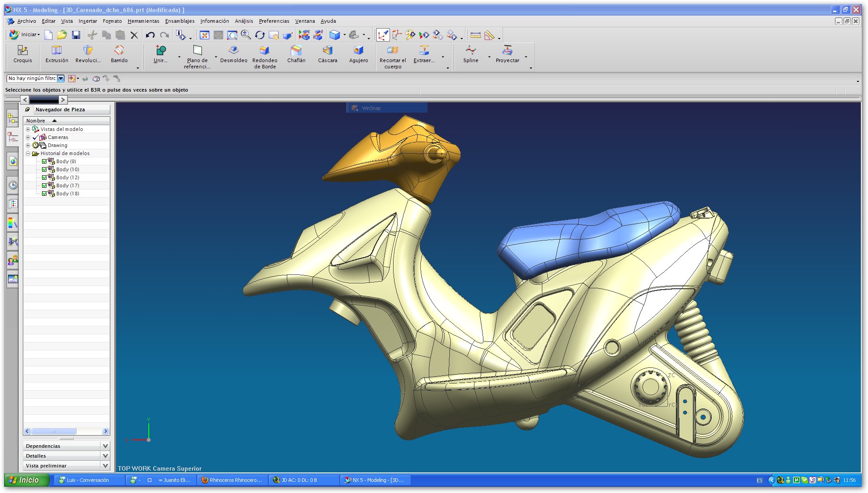
Task: Open the Preferencias menu
Action: click(273, 21)
